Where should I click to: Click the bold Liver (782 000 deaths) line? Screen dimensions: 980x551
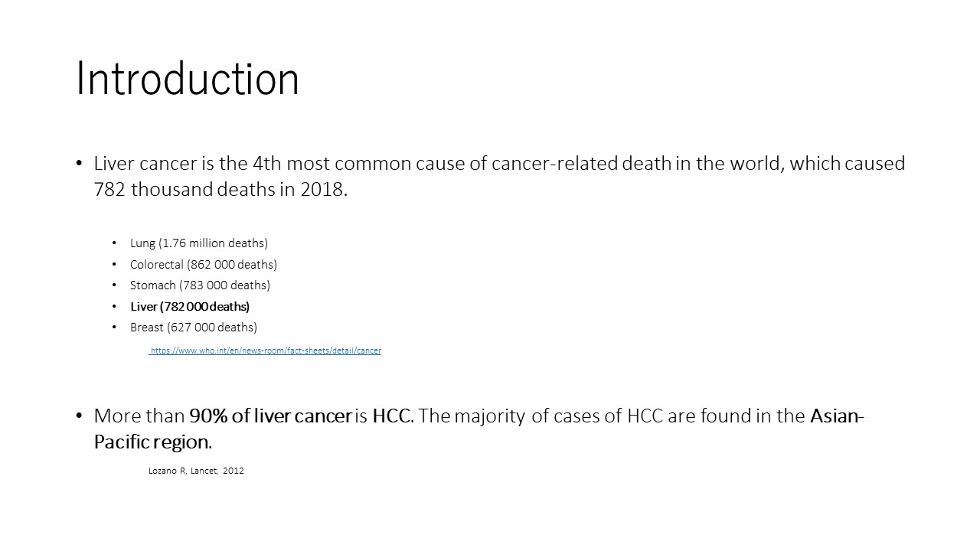click(x=190, y=307)
